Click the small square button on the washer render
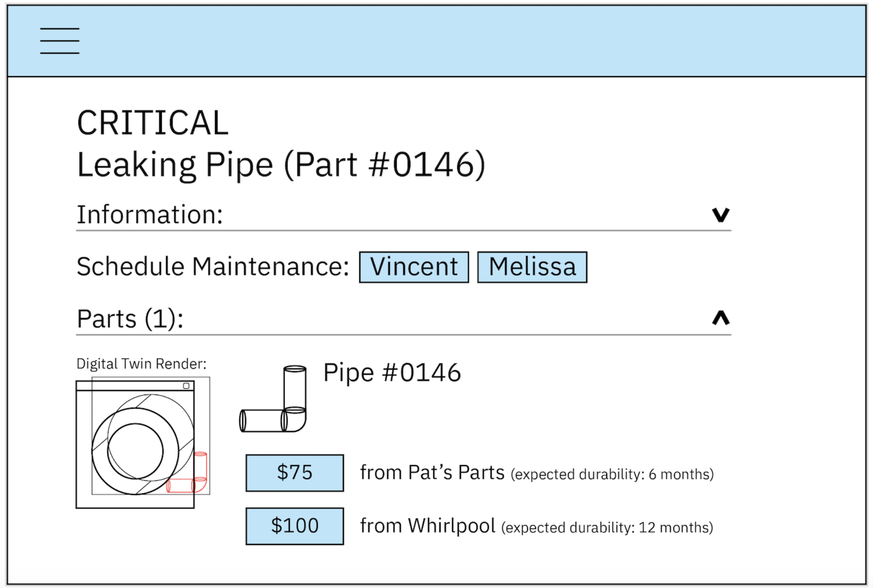Viewport: 873px width, 588px height. click(186, 386)
